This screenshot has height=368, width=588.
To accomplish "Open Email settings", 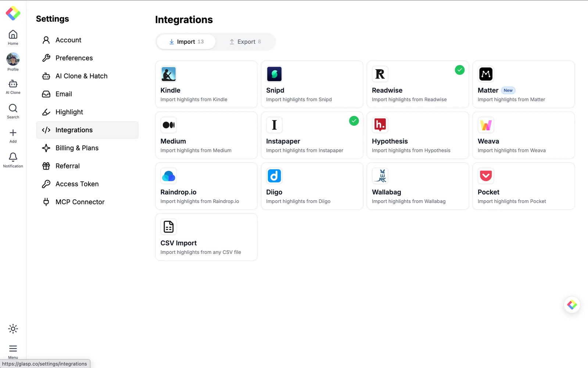I will click(x=87, y=94).
